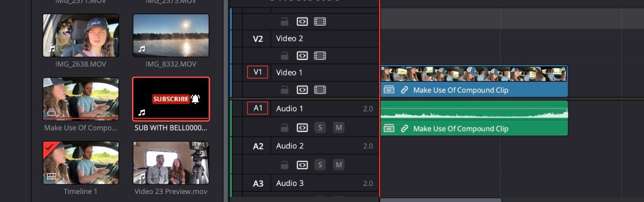644x202 pixels.
Task: Mute the Audio 2 track
Action: click(338, 164)
